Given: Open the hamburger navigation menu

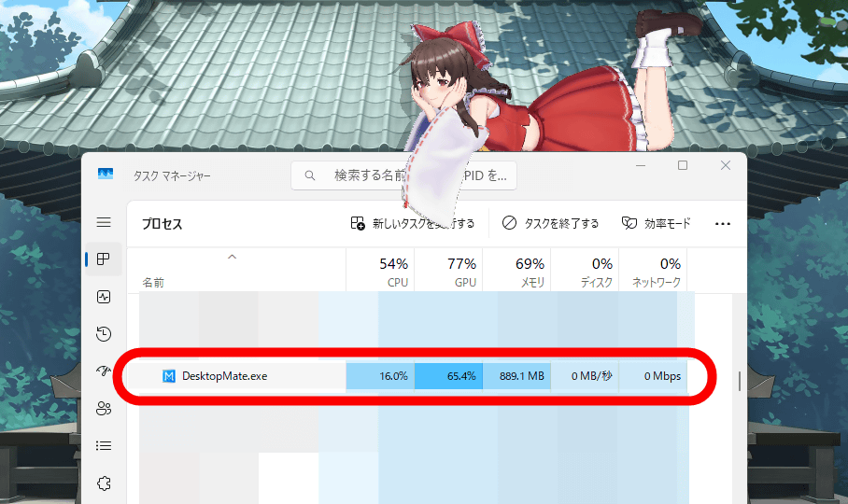Looking at the screenshot, I should click(x=104, y=222).
